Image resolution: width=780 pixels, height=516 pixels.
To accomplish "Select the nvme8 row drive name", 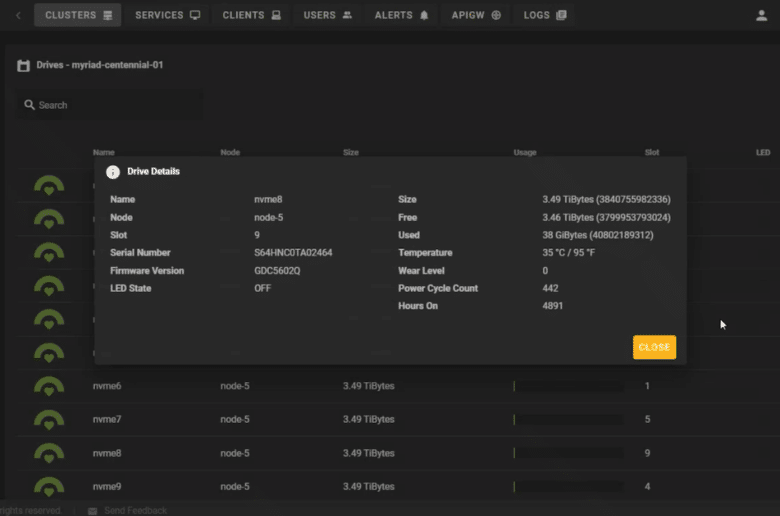I will tap(107, 453).
